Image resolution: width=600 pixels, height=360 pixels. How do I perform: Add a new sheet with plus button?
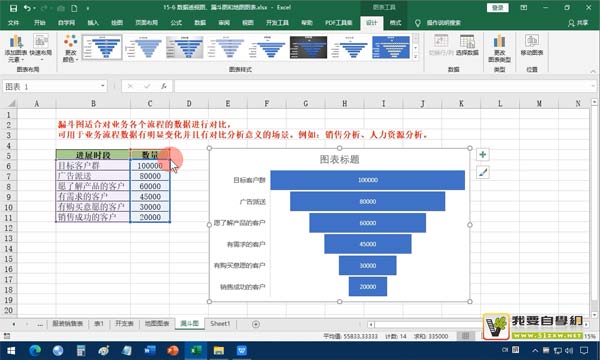tap(256, 324)
